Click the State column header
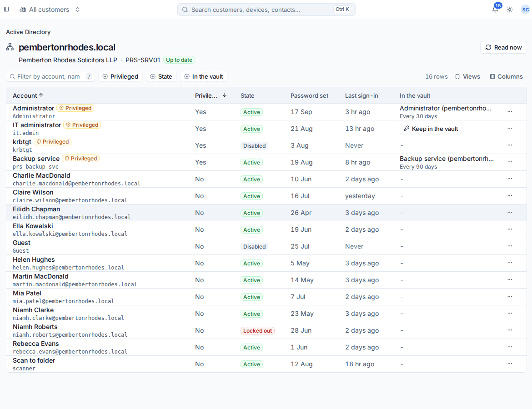The height and width of the screenshot is (409, 532). [x=247, y=95]
